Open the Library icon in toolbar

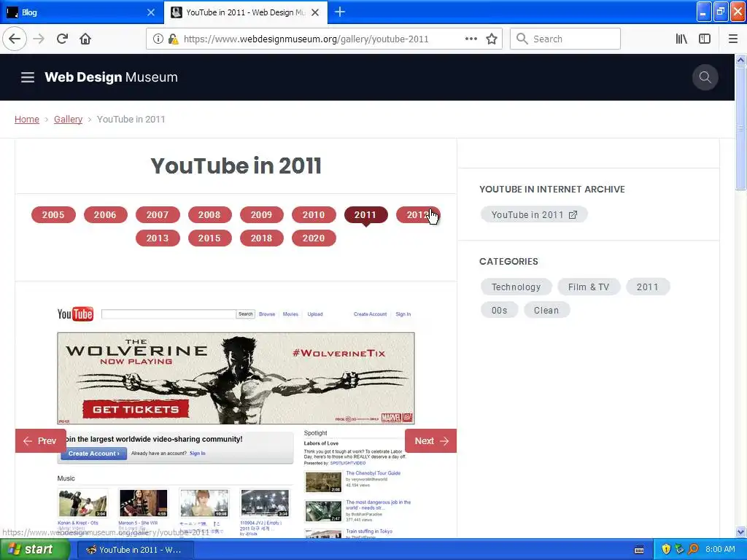[x=681, y=39]
